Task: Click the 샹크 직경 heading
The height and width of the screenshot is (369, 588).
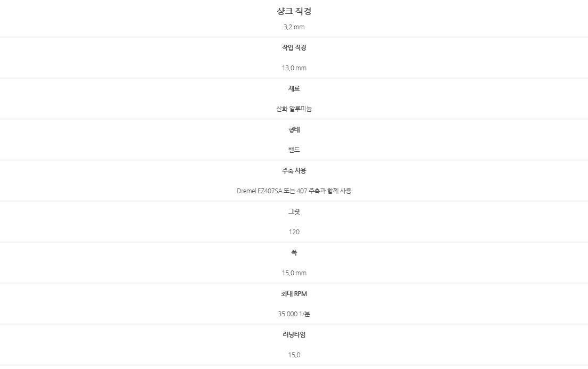Action: point(294,11)
